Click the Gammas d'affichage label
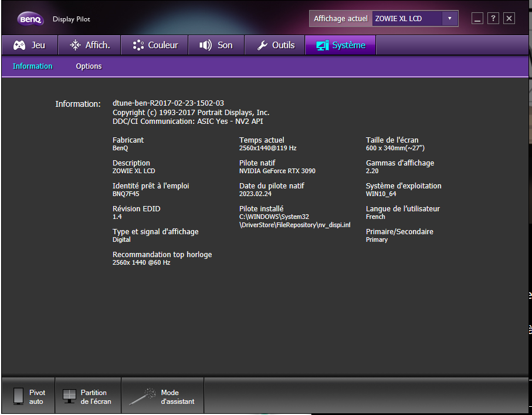The image size is (532, 415). tap(400, 163)
